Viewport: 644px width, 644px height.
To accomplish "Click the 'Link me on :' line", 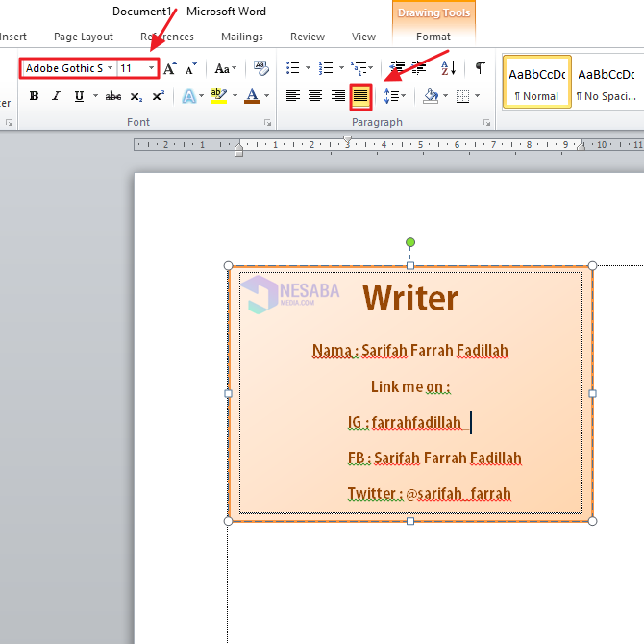I will click(410, 386).
